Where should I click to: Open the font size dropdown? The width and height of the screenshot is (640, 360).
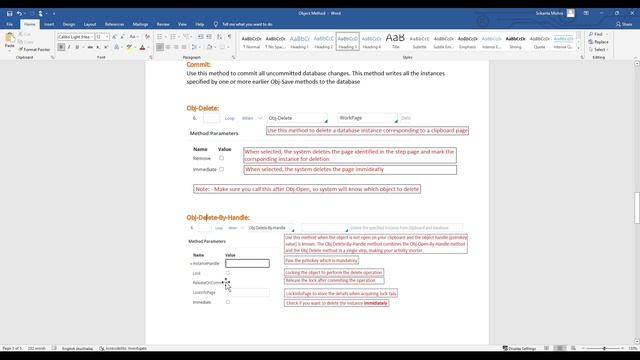(x=107, y=37)
